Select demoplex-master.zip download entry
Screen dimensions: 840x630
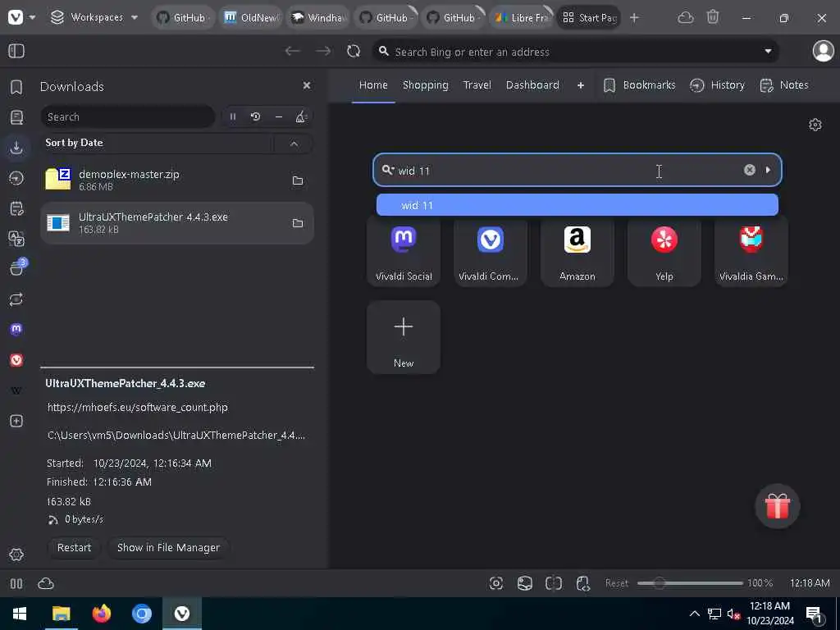click(177, 180)
